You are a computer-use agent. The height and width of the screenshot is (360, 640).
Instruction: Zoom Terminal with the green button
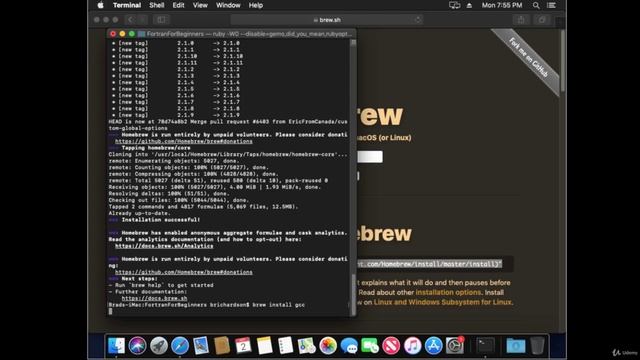pos(131,34)
